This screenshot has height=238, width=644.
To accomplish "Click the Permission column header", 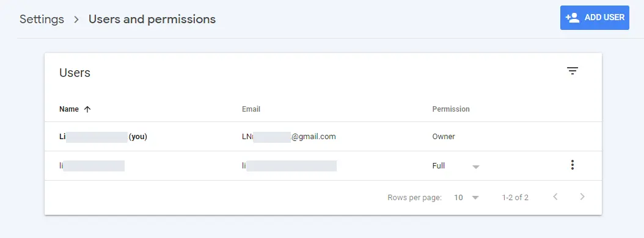I will [x=451, y=109].
